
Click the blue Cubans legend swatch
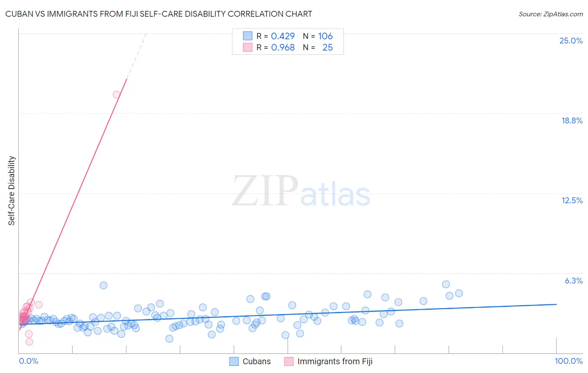[234, 361]
